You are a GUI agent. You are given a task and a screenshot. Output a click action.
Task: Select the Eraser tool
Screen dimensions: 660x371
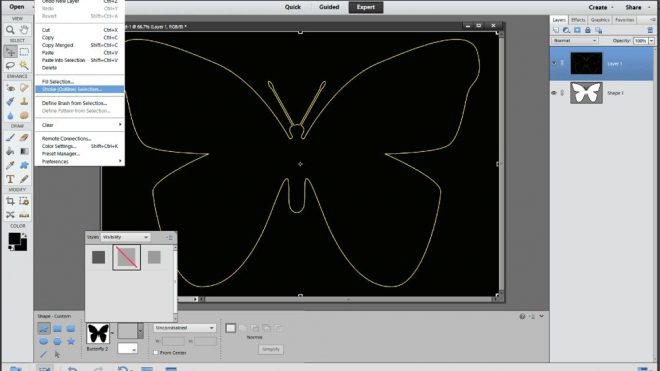click(x=24, y=138)
